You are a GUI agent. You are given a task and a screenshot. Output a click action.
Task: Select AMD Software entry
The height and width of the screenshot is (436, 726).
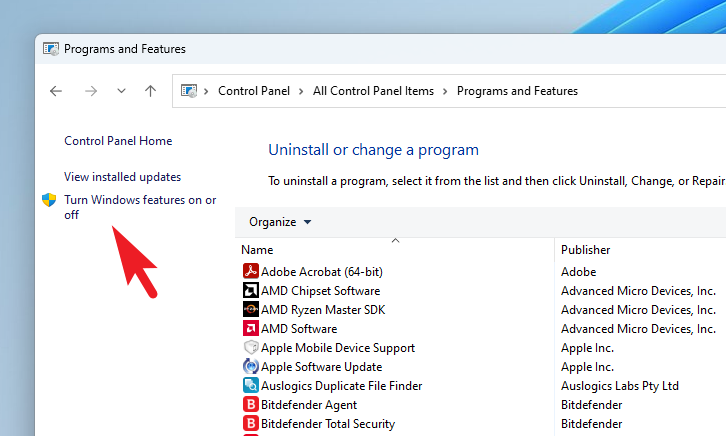[299, 329]
